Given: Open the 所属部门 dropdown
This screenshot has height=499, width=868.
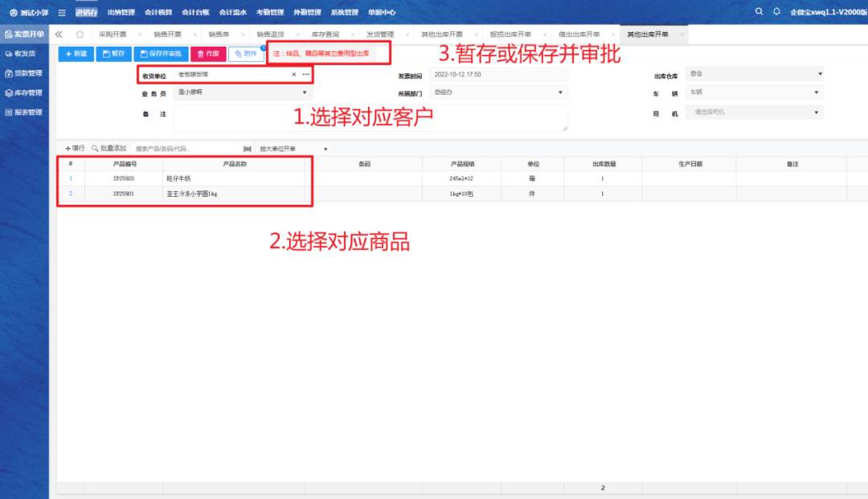Looking at the screenshot, I should coord(498,92).
